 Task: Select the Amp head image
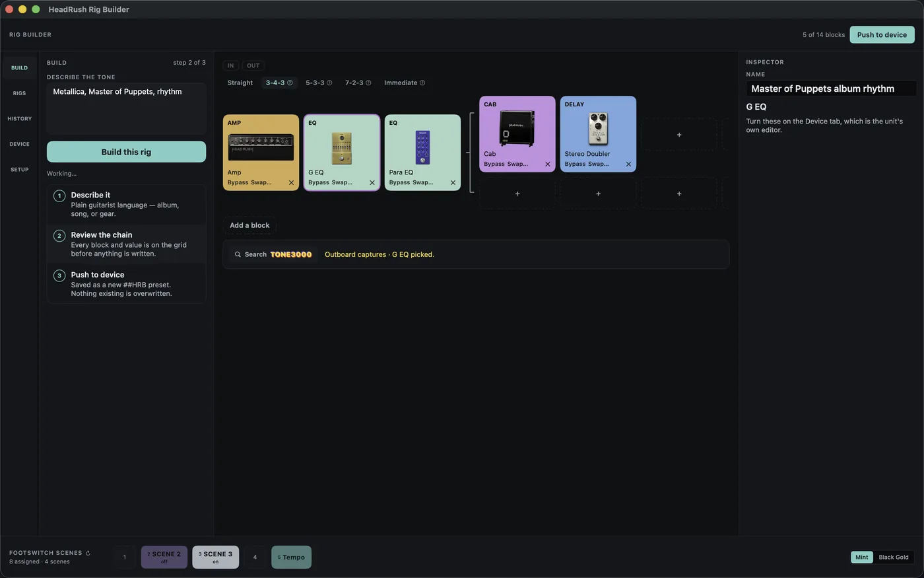[261, 147]
